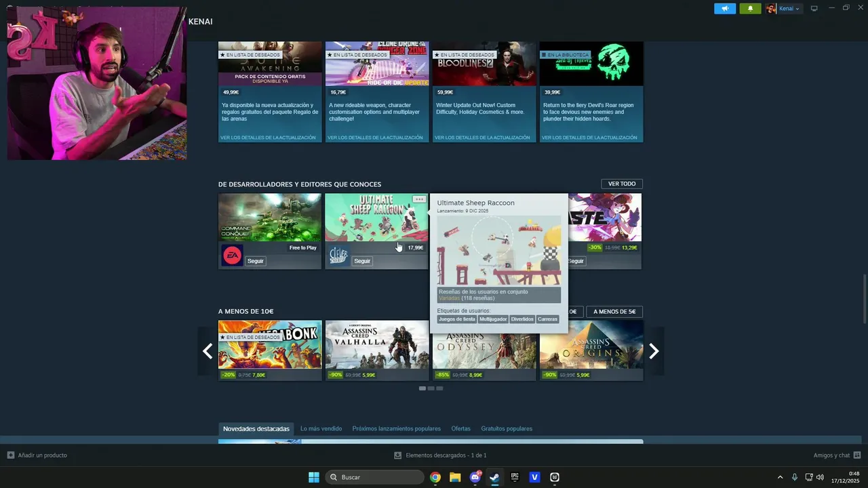Screen dimensions: 868x488
Task: Open the Steam announcements megaphone button
Action: click(725, 9)
